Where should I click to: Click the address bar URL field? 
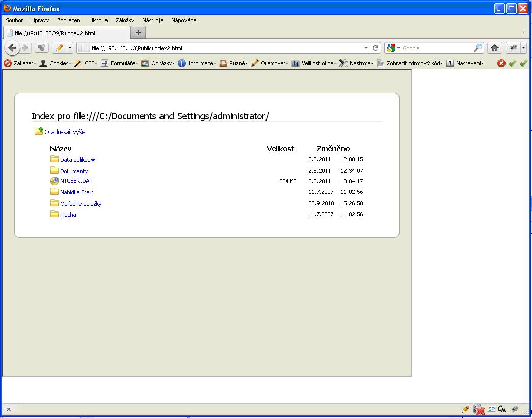tap(224, 48)
